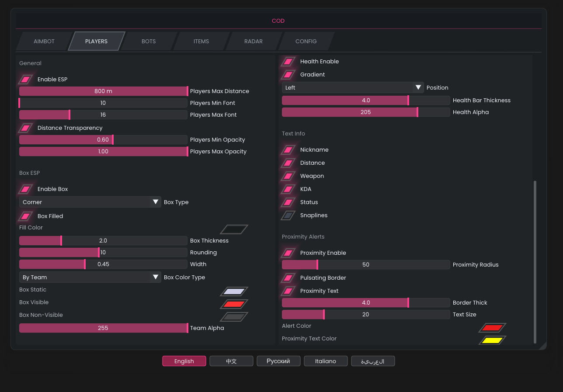The image size is (563, 392).
Task: Disable Distance Transparency option
Action: [26, 128]
